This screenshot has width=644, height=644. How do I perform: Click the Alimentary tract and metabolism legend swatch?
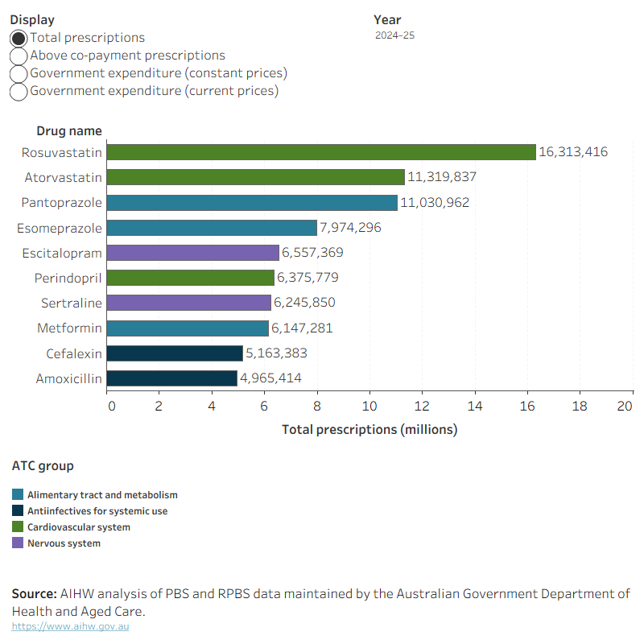18,494
